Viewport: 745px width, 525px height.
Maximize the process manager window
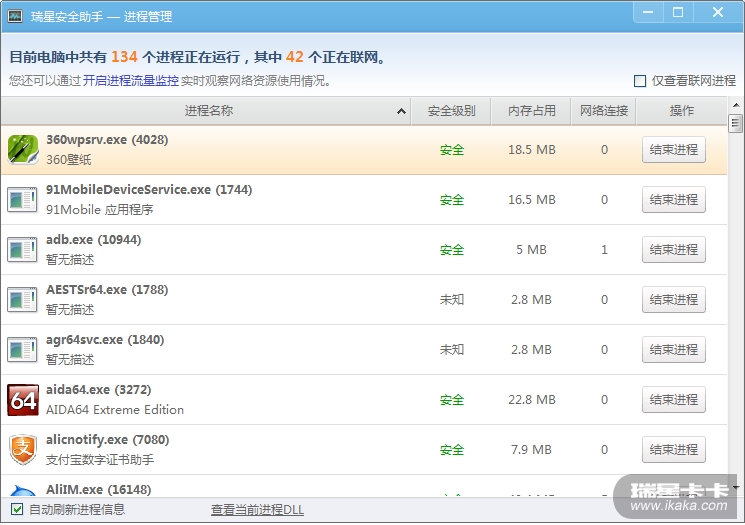(x=678, y=12)
